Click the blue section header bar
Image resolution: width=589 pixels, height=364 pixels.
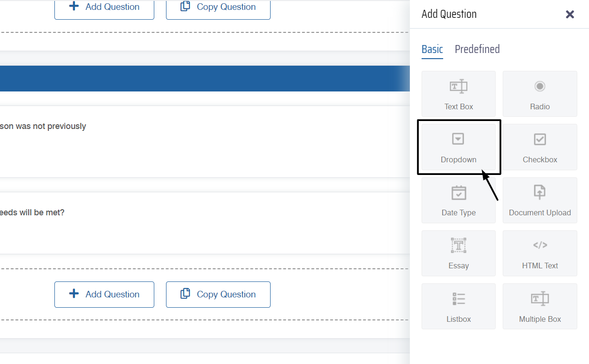click(x=202, y=78)
